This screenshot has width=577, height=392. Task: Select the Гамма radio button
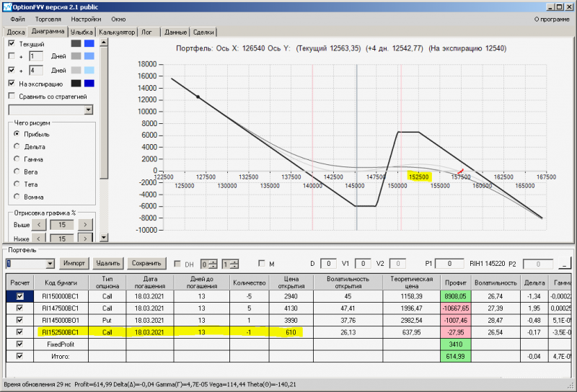tap(17, 159)
